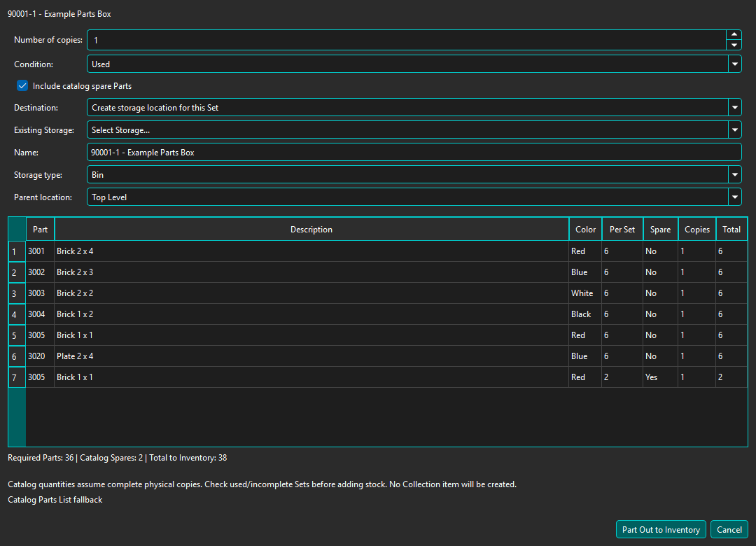756x546 pixels.
Task: Click the Blue color cell for part 3002
Action: pos(585,272)
